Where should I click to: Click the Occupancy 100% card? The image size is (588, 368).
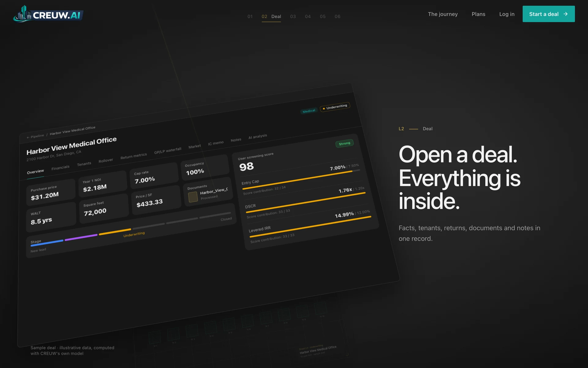point(205,167)
